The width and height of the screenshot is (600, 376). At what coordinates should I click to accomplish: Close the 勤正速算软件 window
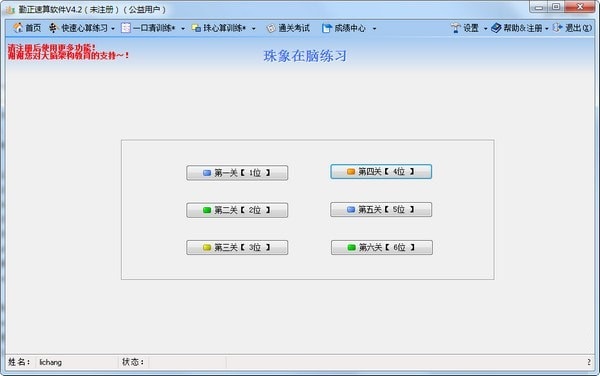[580, 7]
